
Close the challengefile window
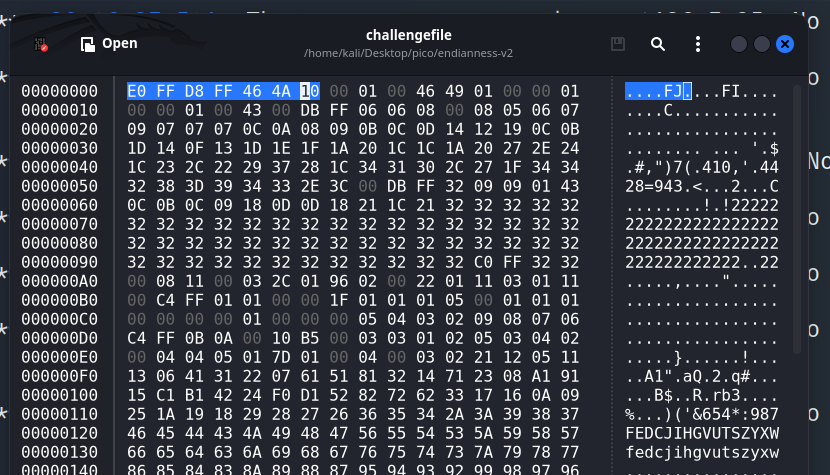point(785,44)
